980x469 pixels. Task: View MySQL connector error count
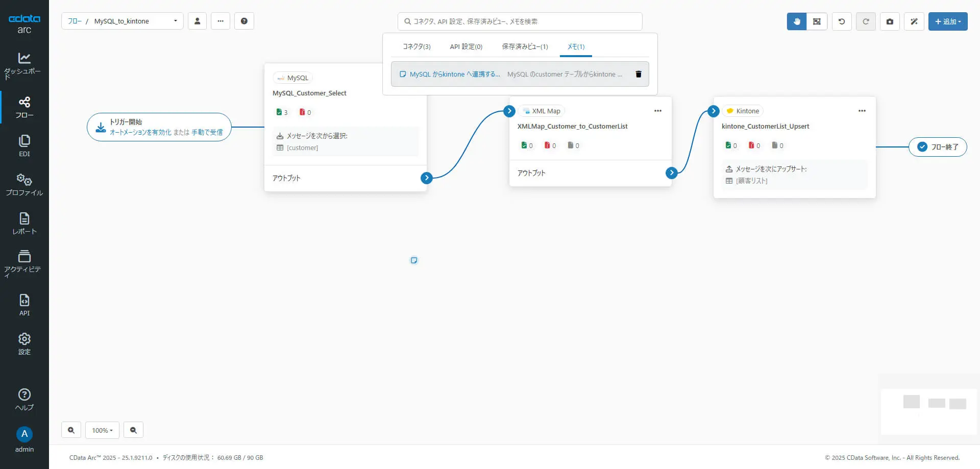coord(305,112)
